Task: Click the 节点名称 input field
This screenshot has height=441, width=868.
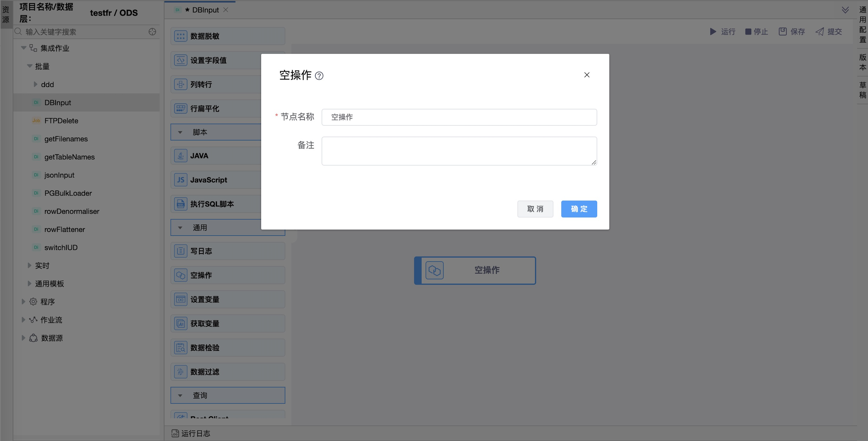Action: tap(459, 117)
